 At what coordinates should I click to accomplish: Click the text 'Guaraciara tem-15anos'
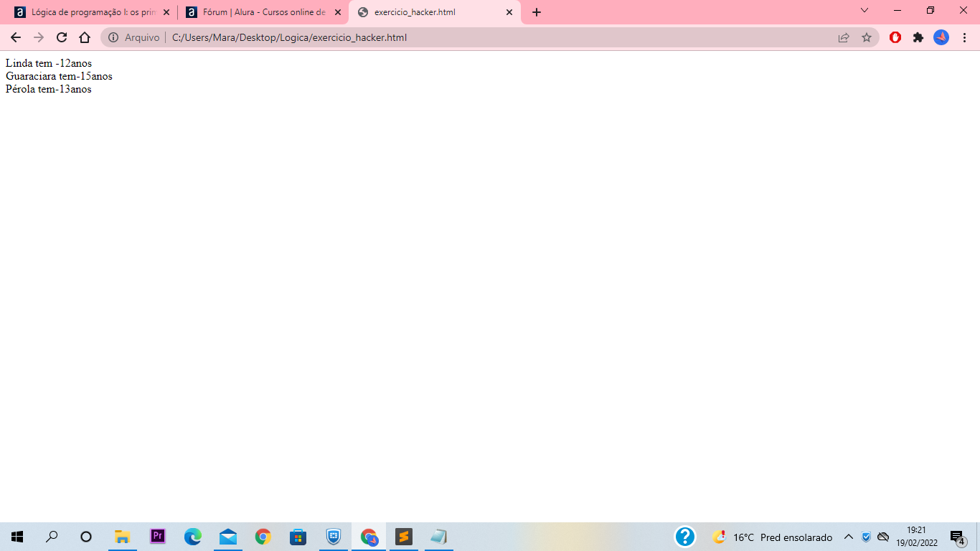59,76
